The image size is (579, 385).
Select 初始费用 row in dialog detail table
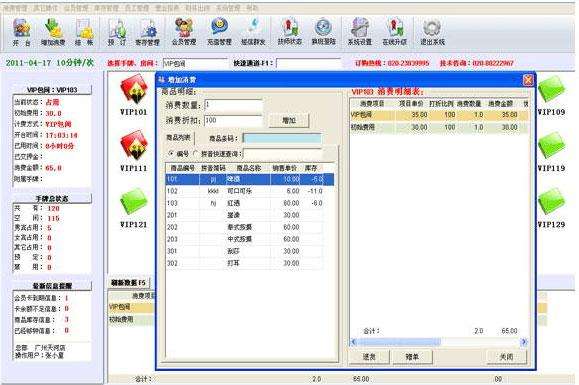[439, 127]
